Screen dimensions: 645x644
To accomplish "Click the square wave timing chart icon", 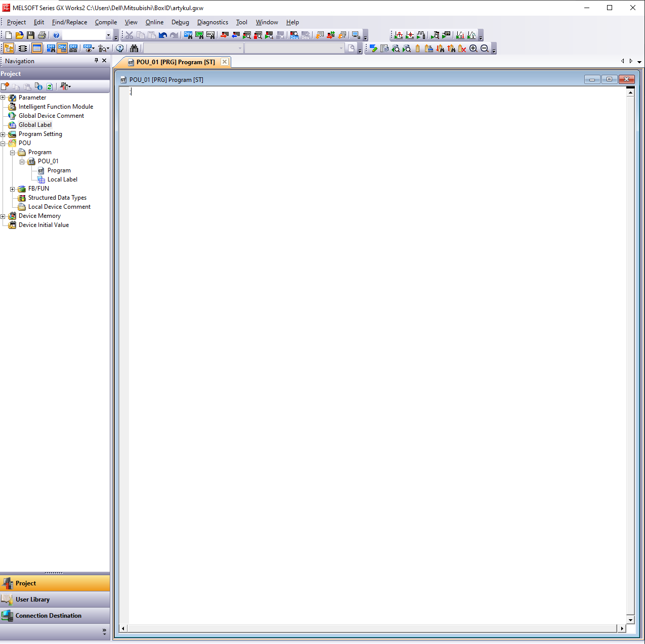I will click(421, 35).
